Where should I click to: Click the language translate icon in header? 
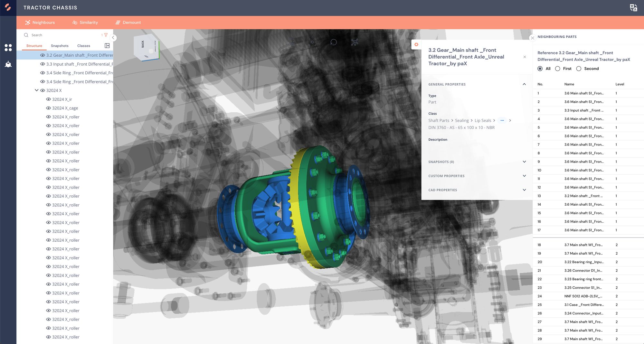(633, 8)
